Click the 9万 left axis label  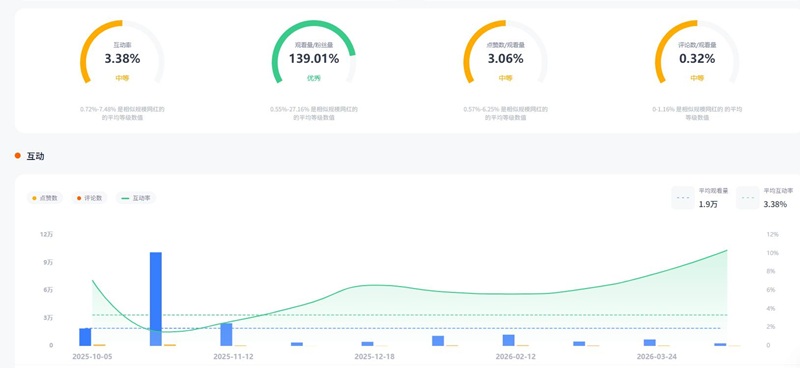(x=48, y=262)
